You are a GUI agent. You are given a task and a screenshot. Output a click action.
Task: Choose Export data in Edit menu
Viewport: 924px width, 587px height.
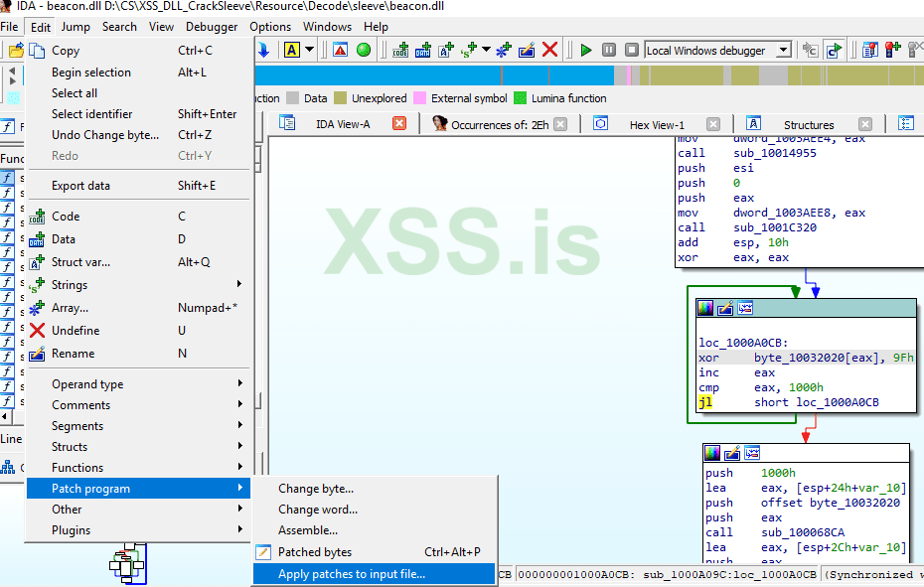click(138, 186)
